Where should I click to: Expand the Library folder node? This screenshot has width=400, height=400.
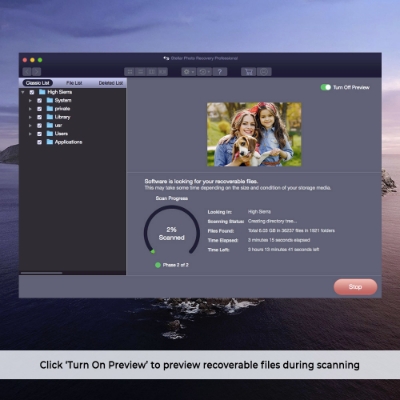30,117
